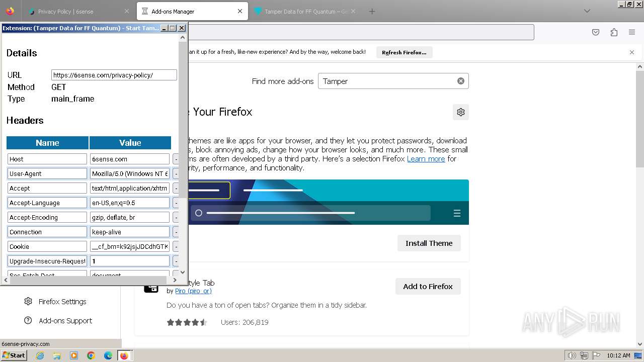644x362 pixels.
Task: Edit the Host header name field
Action: pyautogui.click(x=47, y=159)
